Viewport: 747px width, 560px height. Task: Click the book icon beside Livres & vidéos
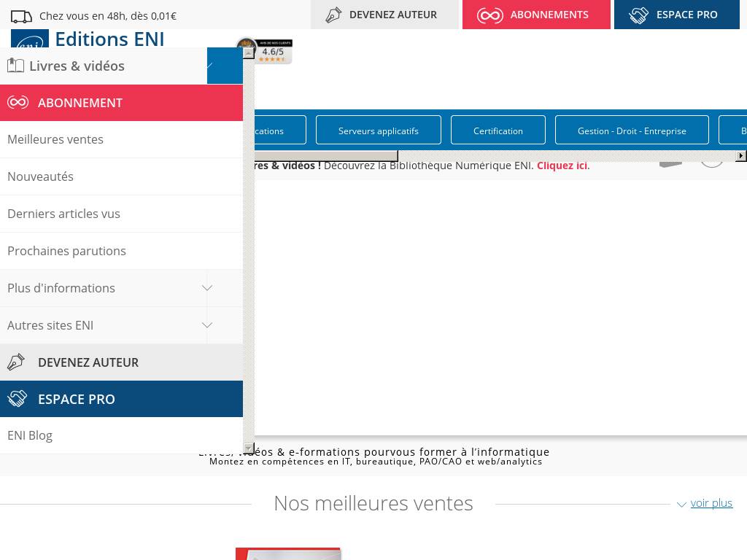click(x=15, y=66)
